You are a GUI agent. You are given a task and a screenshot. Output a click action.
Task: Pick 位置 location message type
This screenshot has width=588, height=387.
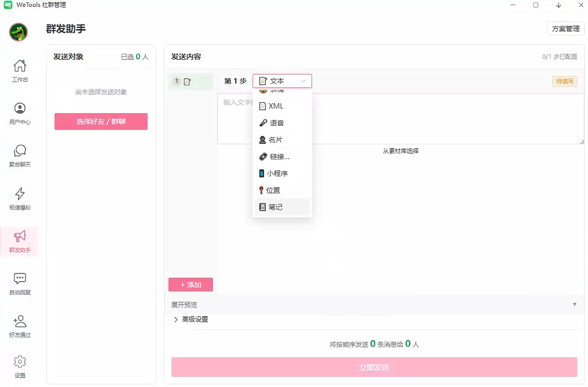[x=273, y=190]
